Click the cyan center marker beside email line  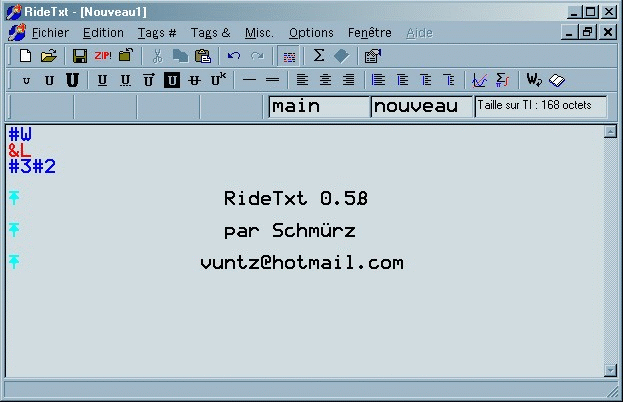(x=14, y=262)
